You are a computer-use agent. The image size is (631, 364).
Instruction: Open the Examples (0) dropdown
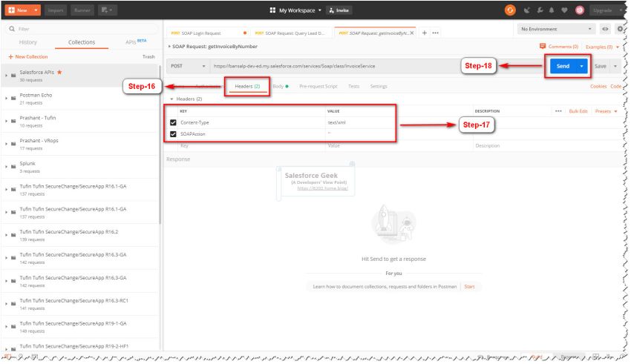coord(602,47)
